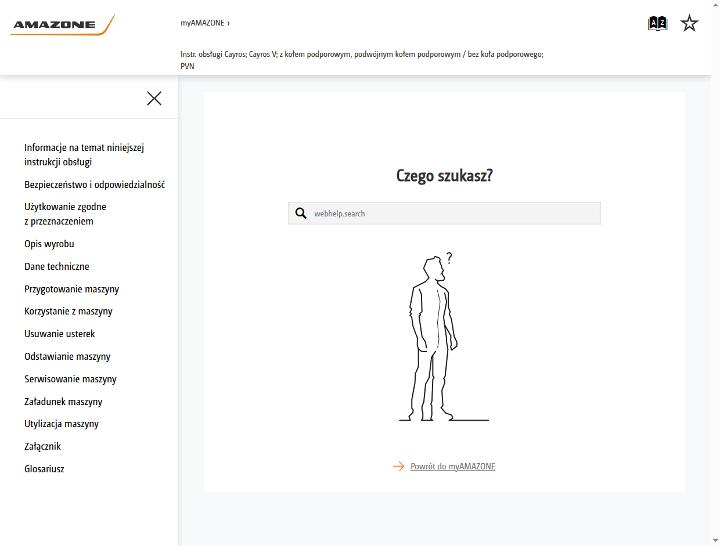720x546 pixels.
Task: Click the orange arrow before Powrót link
Action: tap(399, 466)
